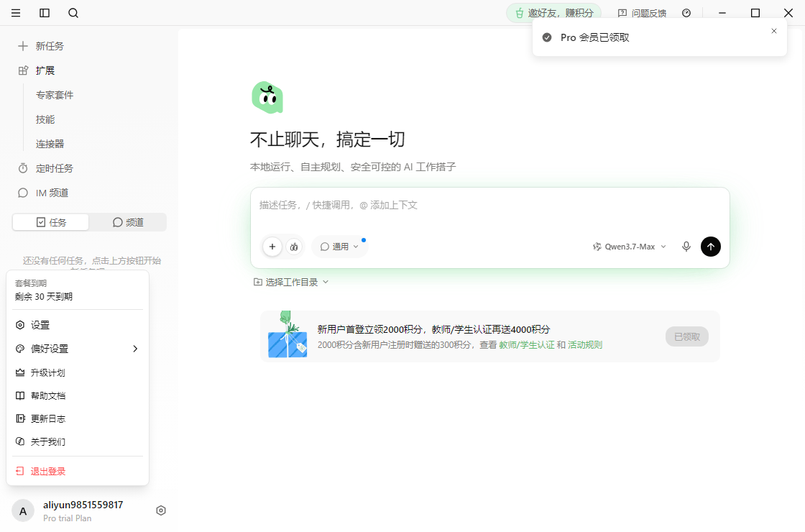The width and height of the screenshot is (805, 532).
Task: Open the speed gauge icon in title bar
Action: (686, 13)
